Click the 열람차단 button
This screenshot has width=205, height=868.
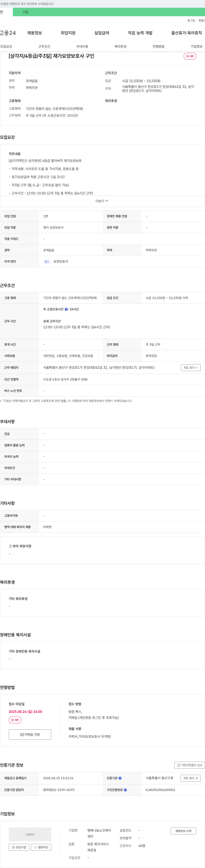pos(41,847)
